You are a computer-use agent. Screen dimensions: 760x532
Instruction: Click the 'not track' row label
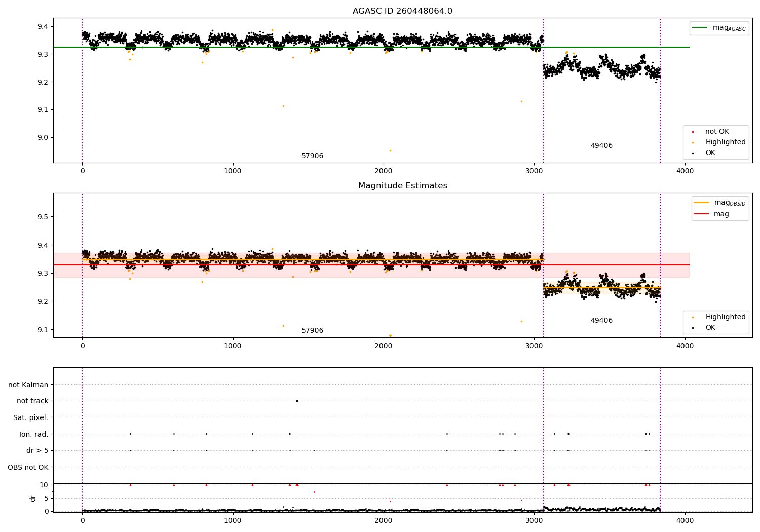[x=32, y=401]
